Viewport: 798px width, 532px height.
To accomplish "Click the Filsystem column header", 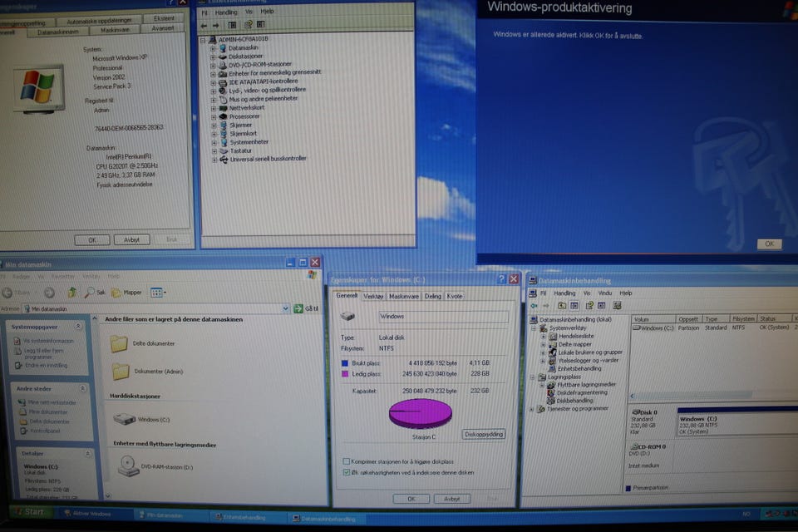I will tap(743, 318).
